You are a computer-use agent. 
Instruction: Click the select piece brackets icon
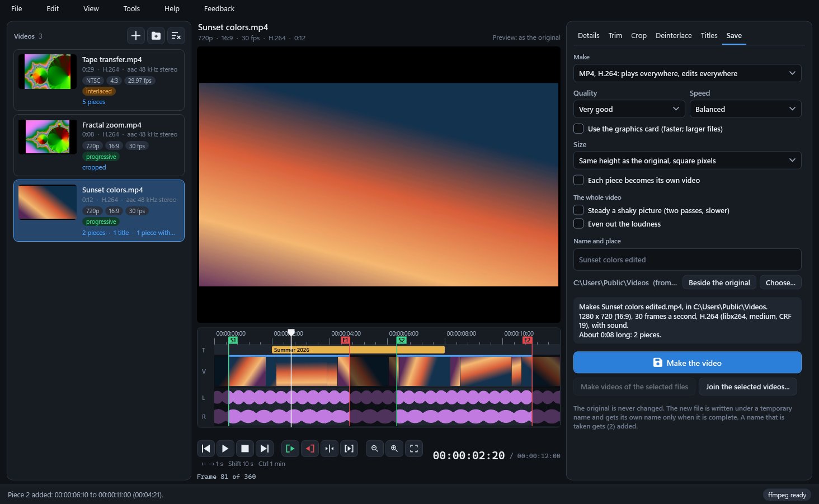pos(349,449)
